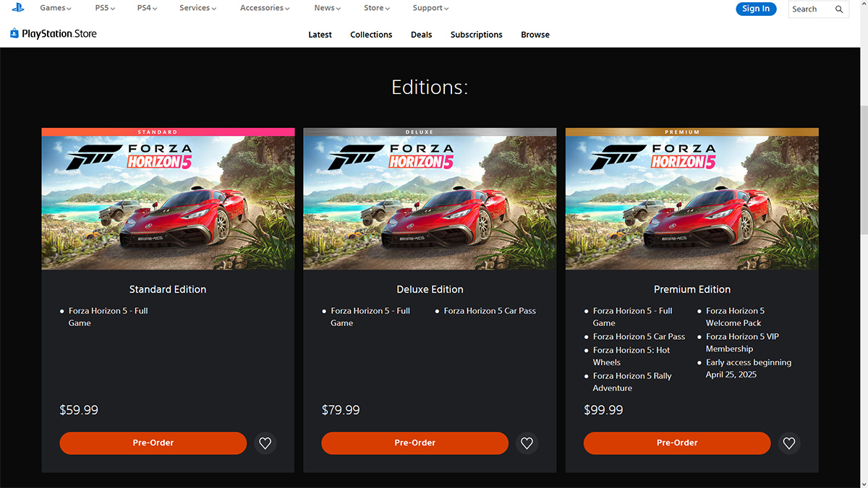Screen dimensions: 868x488
Task: Expand the Store dropdown menu
Action: click(377, 8)
